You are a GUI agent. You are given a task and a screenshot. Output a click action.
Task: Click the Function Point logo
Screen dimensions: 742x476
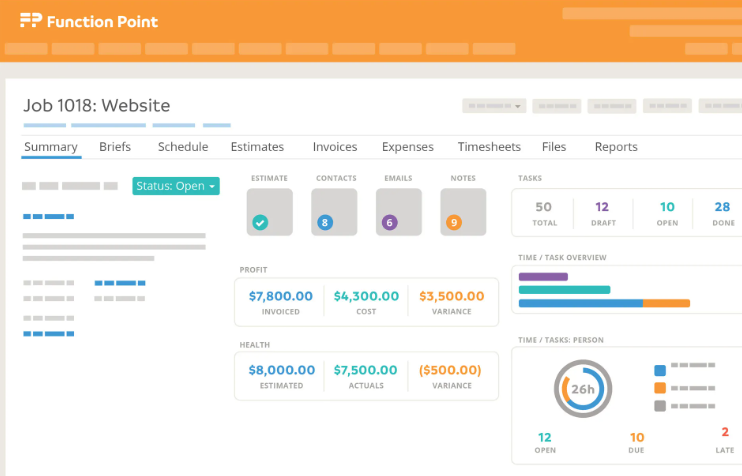pyautogui.click(x=88, y=21)
